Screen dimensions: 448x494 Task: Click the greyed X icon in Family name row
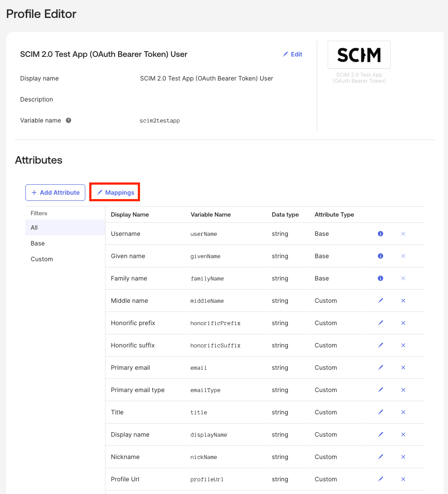pos(403,279)
